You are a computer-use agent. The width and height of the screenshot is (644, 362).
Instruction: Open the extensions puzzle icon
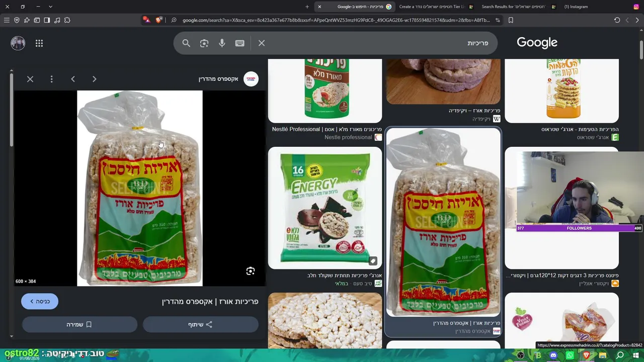[x=67, y=20]
